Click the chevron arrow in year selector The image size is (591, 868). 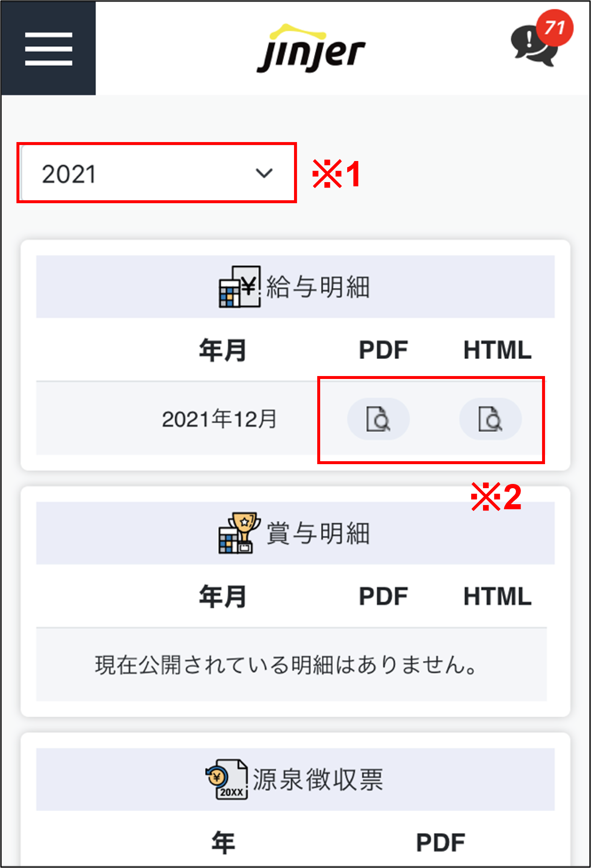click(264, 173)
